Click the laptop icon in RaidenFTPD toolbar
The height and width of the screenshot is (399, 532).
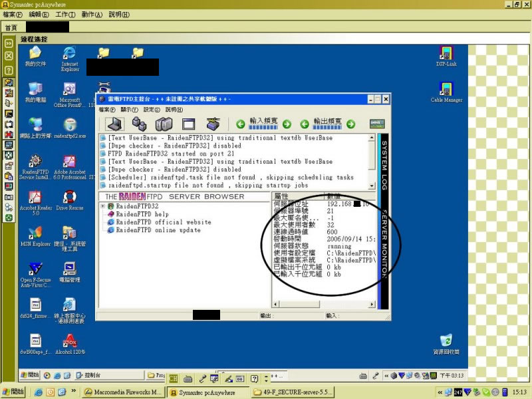tap(114, 124)
